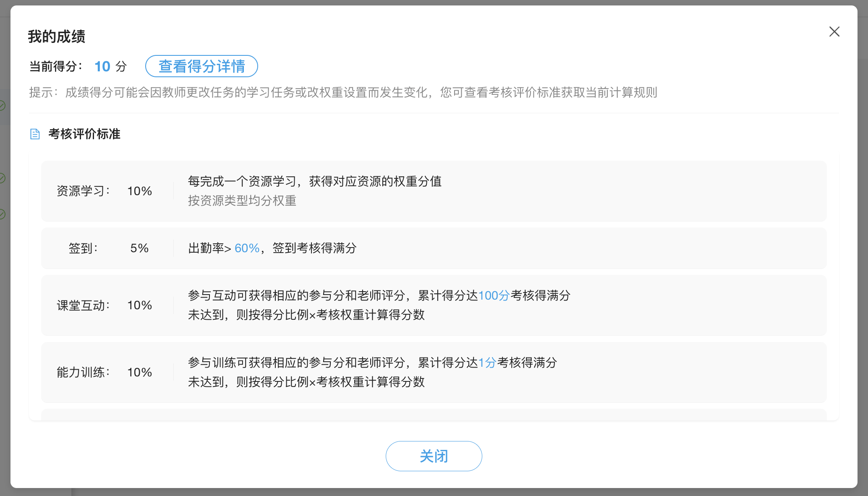Click the 关闭 button
868x496 pixels.
tap(434, 456)
